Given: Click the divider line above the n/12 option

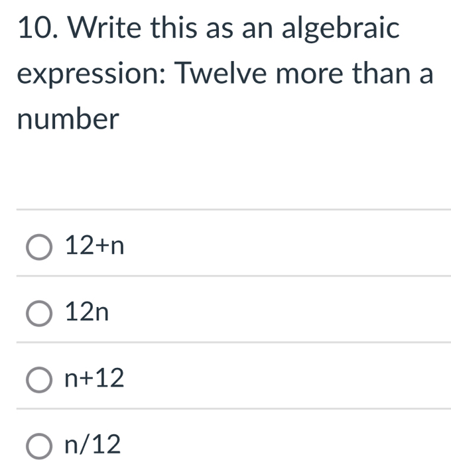Looking at the screenshot, I should coord(233,408).
